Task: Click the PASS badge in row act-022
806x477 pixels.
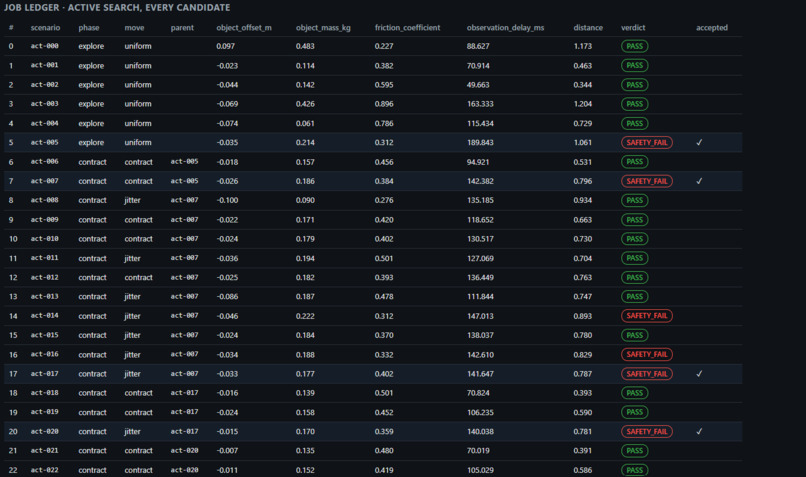Action: (x=634, y=470)
